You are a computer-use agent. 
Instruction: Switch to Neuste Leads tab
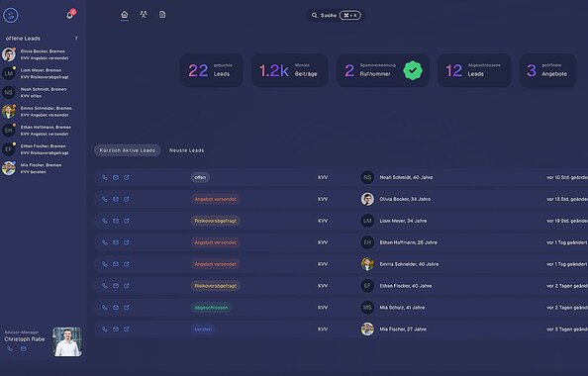tap(187, 150)
